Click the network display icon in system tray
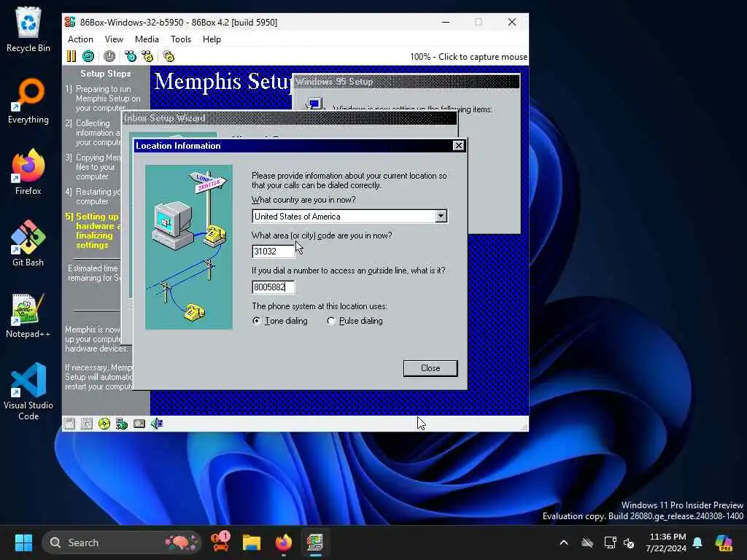 [x=610, y=542]
